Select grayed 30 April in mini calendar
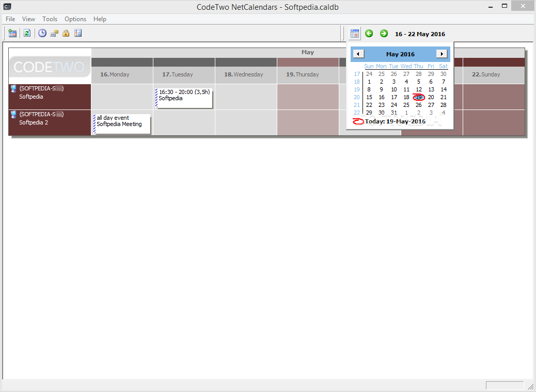 pos(444,74)
